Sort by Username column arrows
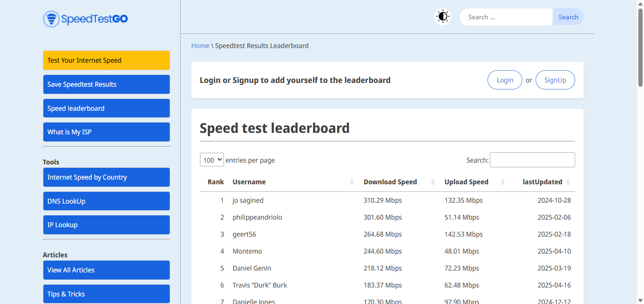Image resolution: width=644 pixels, height=304 pixels. tap(352, 182)
